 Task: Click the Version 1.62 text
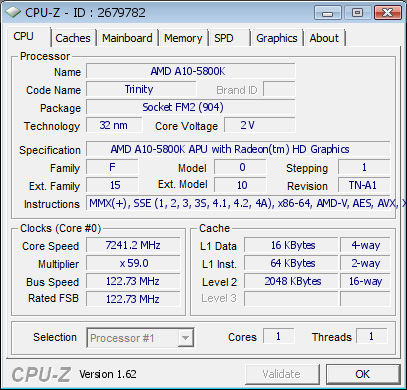click(108, 374)
